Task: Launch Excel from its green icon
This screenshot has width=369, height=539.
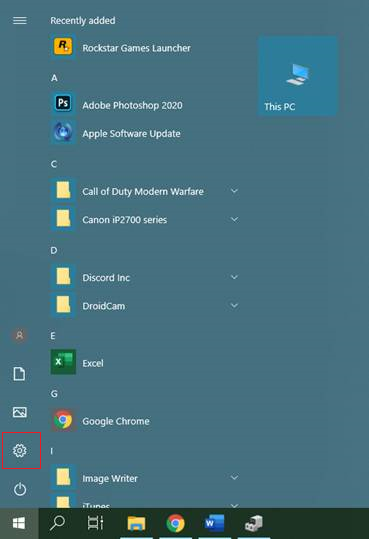Action: 63,362
